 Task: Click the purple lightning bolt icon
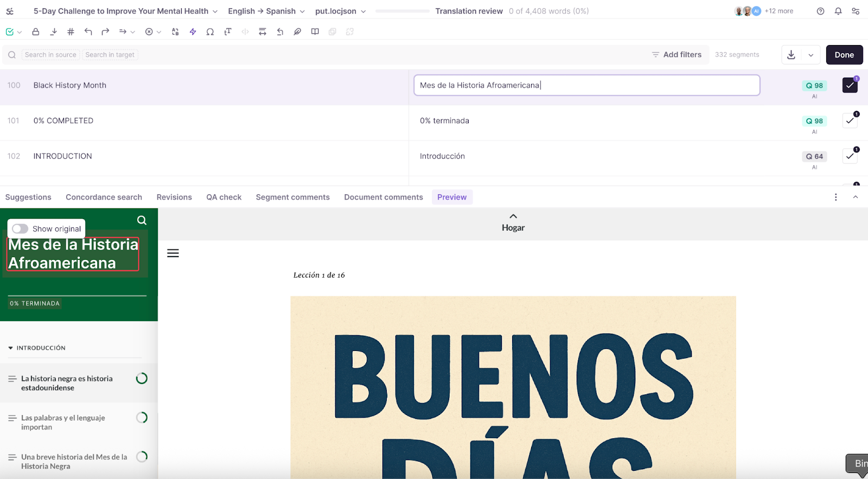click(193, 32)
